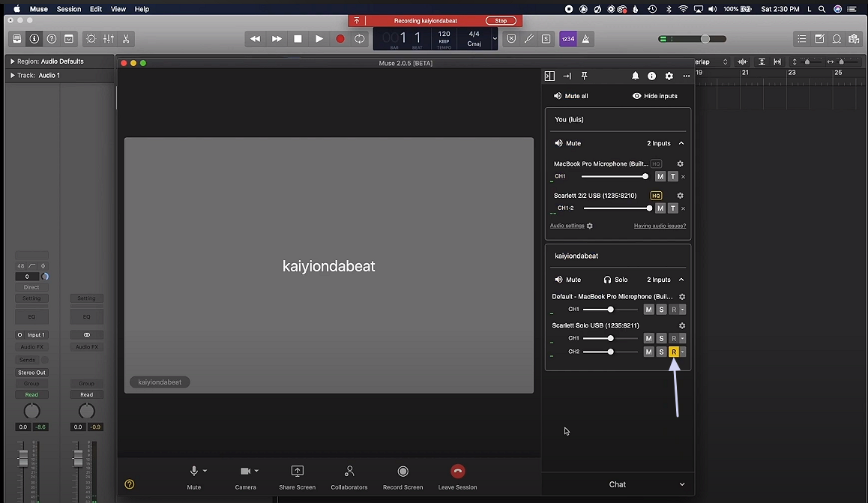Collapse the Muse side panel icon
Screen dimensions: 868x503
coord(549,76)
